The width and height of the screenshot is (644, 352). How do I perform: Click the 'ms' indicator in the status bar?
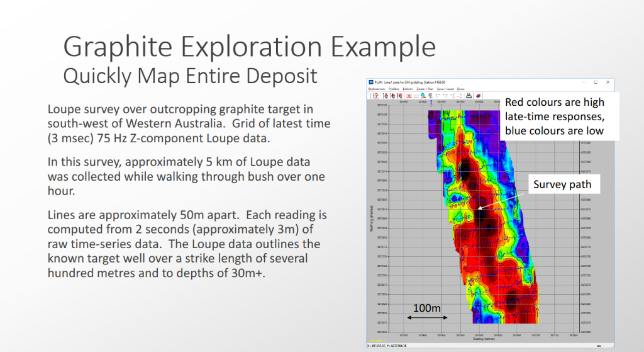(599, 346)
